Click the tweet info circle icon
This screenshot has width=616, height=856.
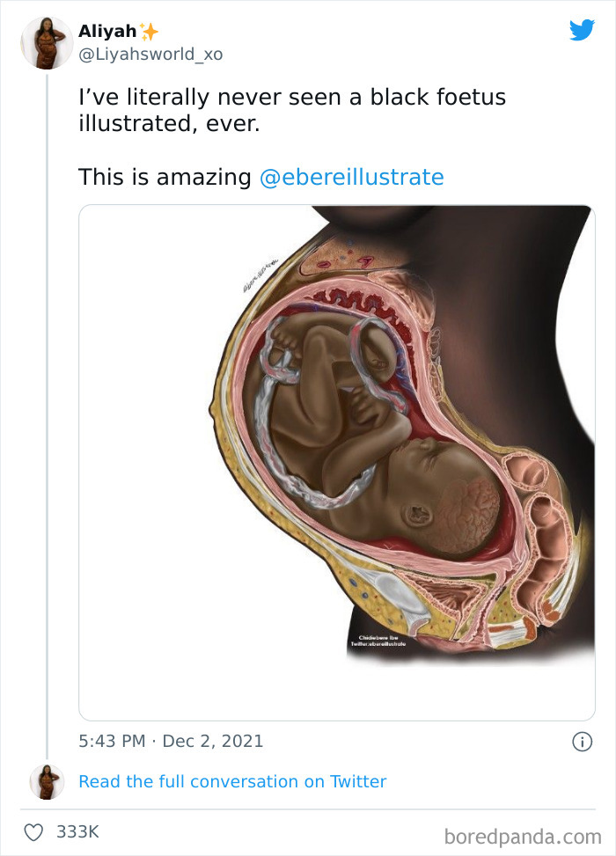[582, 742]
